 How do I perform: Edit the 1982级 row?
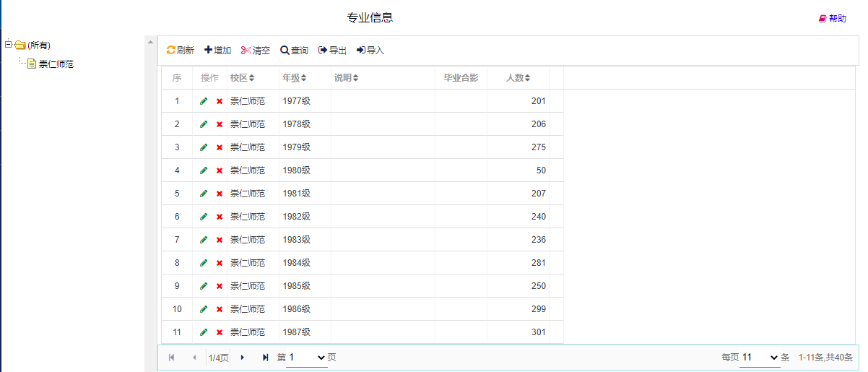pyautogui.click(x=204, y=217)
